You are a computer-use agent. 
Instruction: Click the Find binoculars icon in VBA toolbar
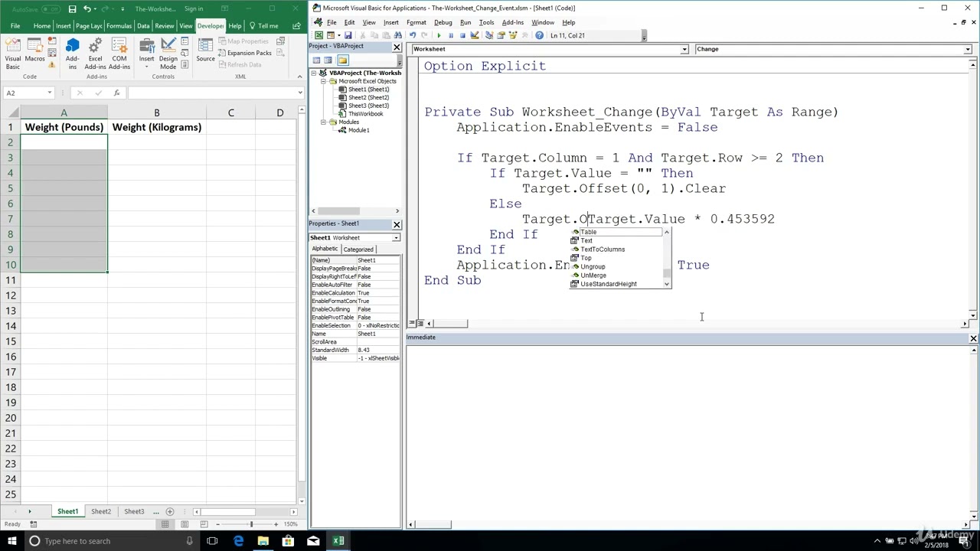pos(398,35)
